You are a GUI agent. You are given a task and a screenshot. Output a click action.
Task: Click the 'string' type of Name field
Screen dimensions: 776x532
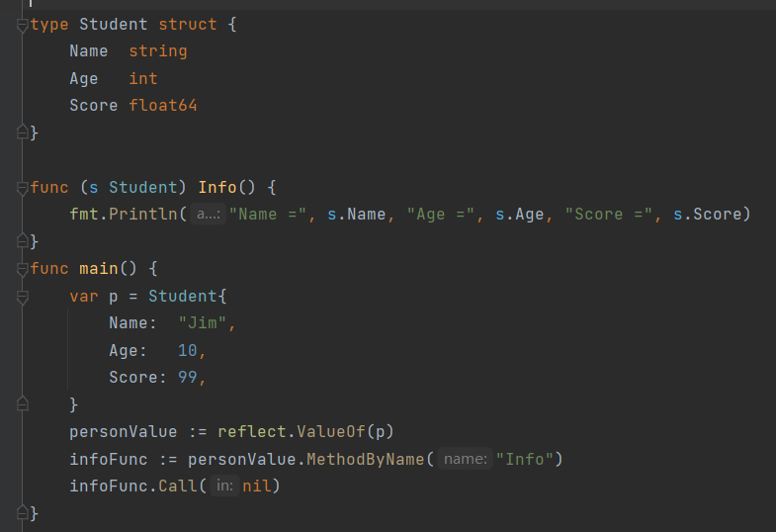tap(158, 51)
